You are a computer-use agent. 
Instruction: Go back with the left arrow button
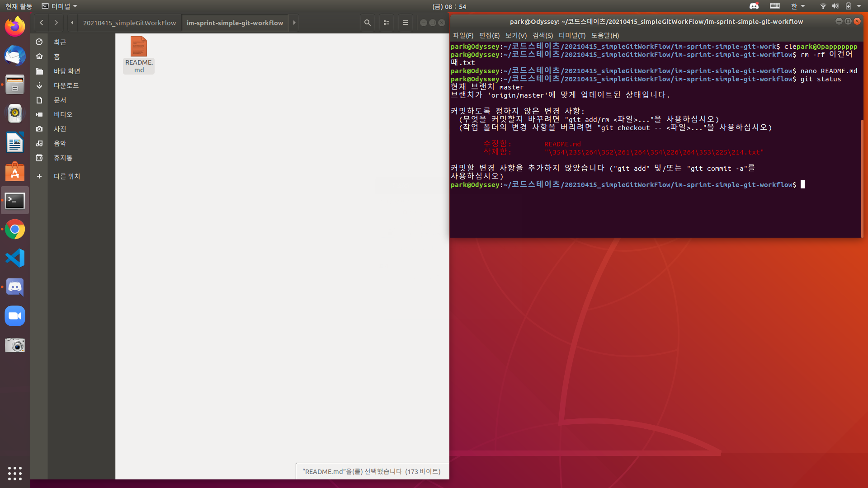pyautogui.click(x=41, y=23)
